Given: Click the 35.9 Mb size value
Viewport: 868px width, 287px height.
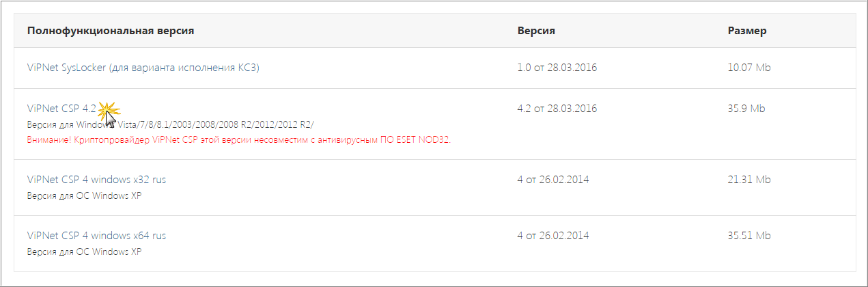Looking at the screenshot, I should tap(746, 109).
